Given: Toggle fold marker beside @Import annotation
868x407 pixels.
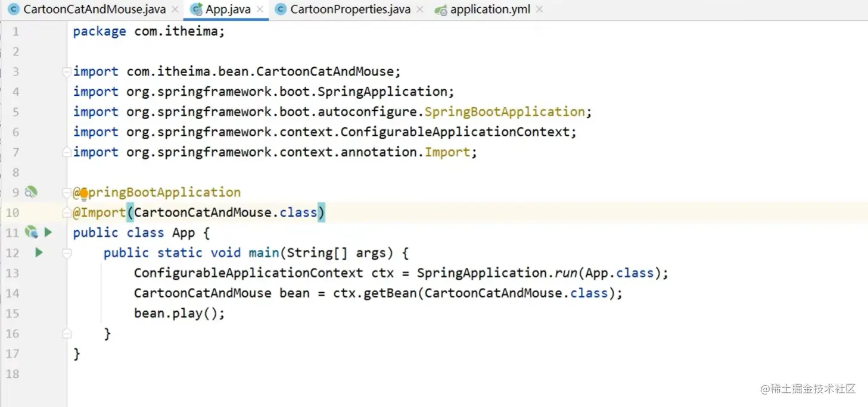Looking at the screenshot, I should pos(67,213).
